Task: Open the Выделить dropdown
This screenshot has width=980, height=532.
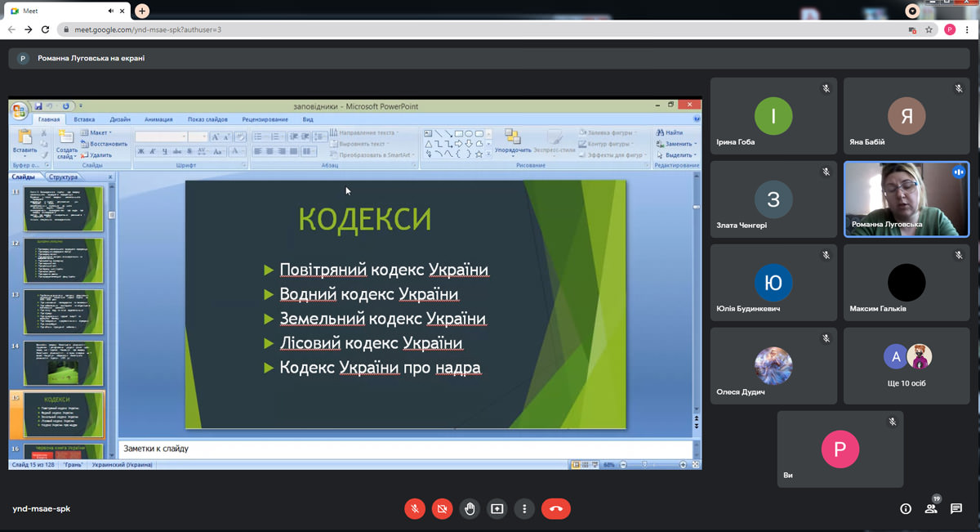Action: point(676,154)
